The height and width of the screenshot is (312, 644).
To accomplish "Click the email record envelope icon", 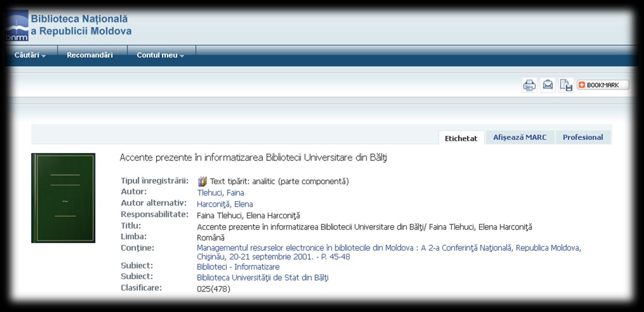I will (x=548, y=85).
